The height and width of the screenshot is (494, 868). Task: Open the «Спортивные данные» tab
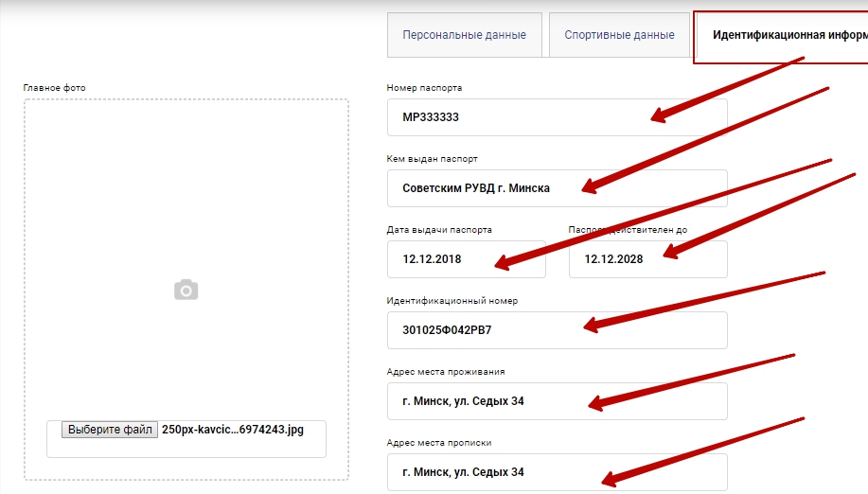coord(619,35)
